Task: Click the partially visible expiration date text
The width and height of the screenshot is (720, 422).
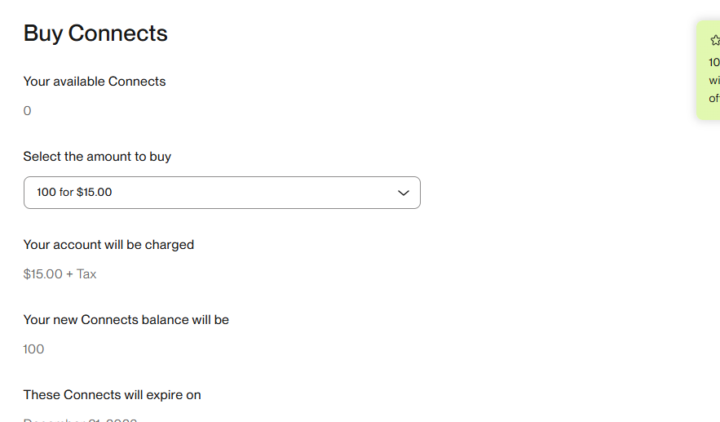Action: [80, 419]
